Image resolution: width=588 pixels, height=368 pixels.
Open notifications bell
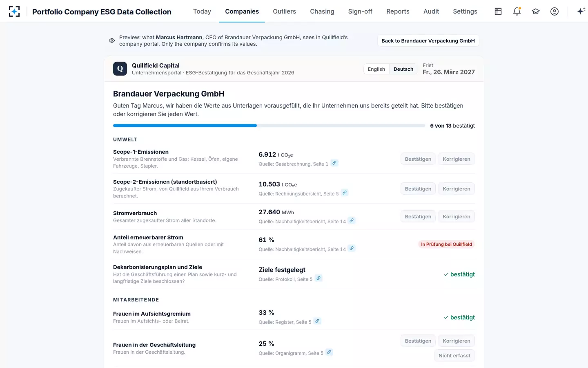517,11
